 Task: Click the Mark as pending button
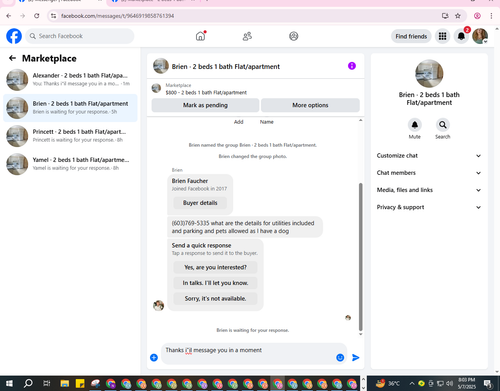[x=205, y=105]
